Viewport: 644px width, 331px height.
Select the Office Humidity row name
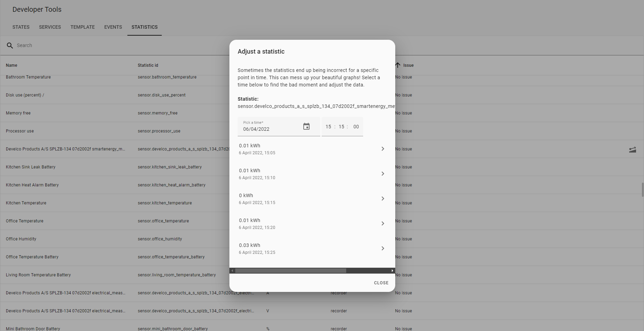[21, 239]
